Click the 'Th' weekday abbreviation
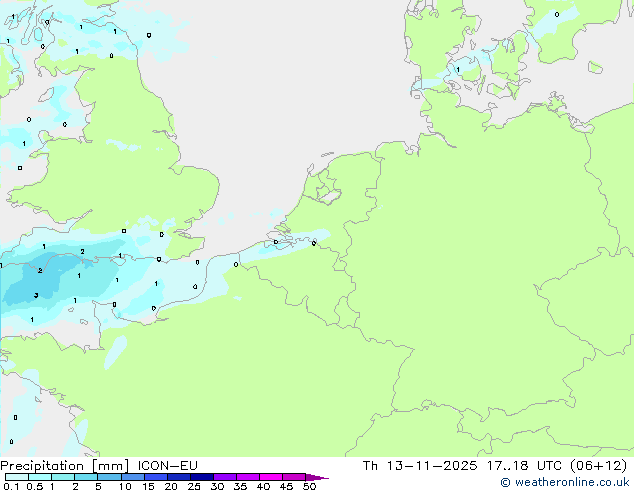Screen dimensions: 634x490 click(370, 465)
